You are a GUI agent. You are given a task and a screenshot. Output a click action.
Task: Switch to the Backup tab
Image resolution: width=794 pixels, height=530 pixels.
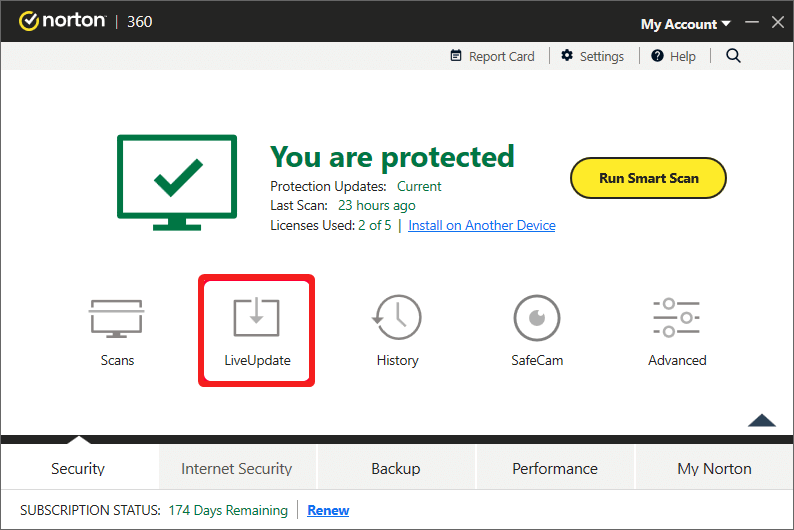click(396, 468)
